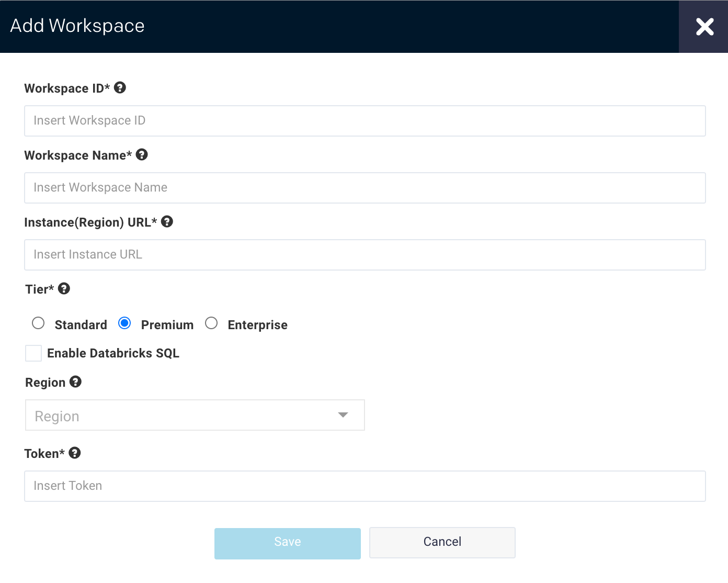728x583 pixels.
Task: Open help for Instance(Region) URL
Action: (x=167, y=222)
